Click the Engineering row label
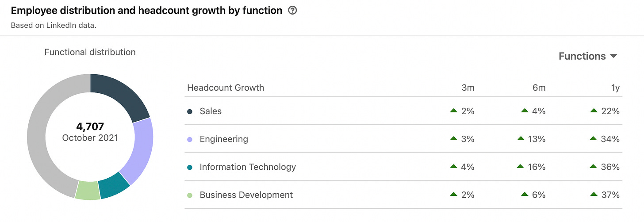 [224, 139]
